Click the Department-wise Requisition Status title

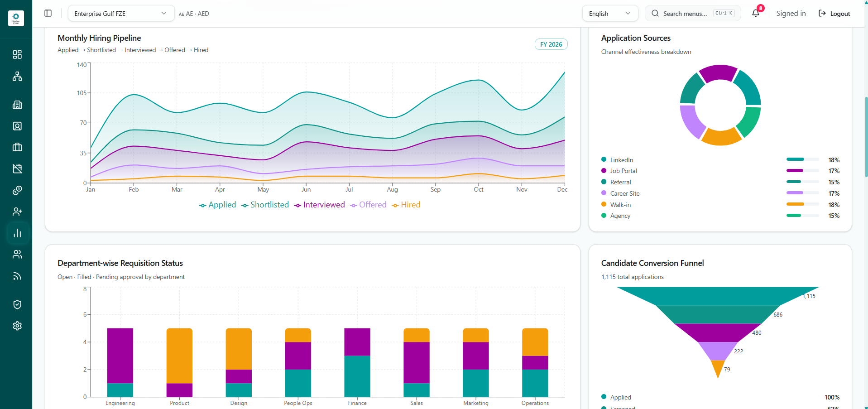(120, 263)
